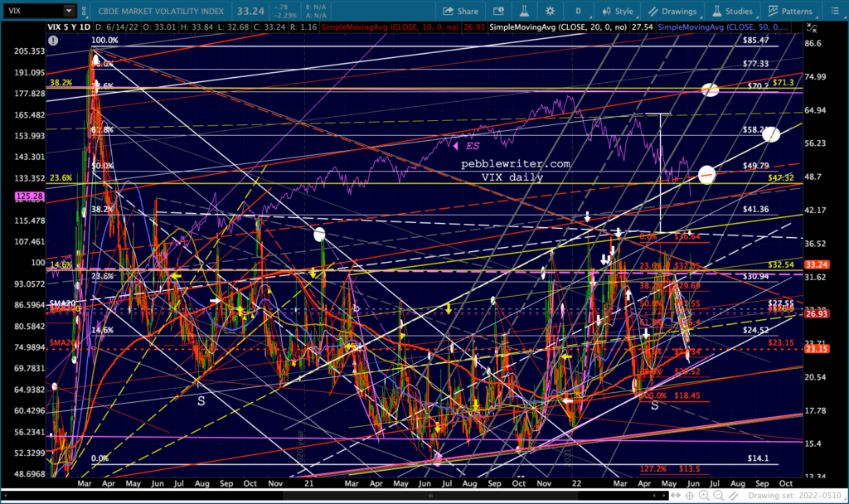Open the Studies menu

point(733,11)
